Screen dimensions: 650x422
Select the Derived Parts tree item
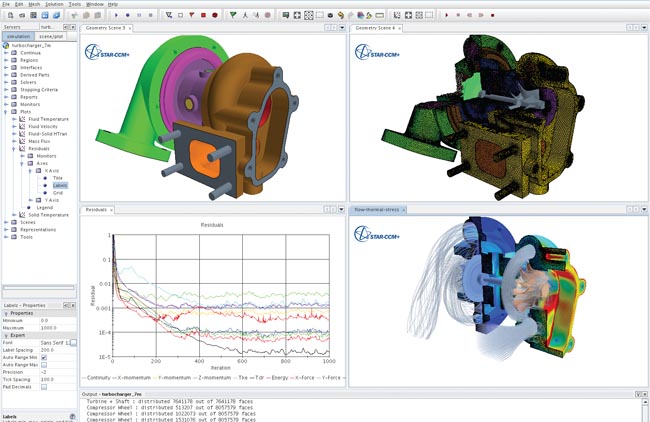tap(35, 75)
